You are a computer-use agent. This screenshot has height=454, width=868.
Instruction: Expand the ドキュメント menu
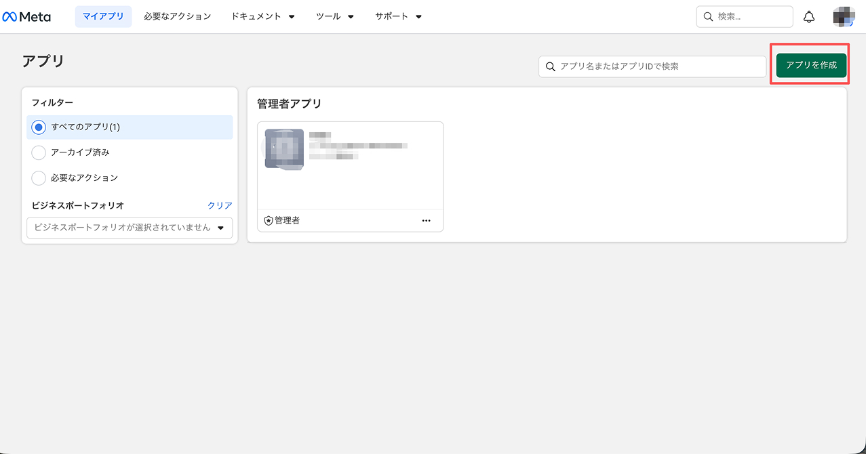click(x=262, y=16)
